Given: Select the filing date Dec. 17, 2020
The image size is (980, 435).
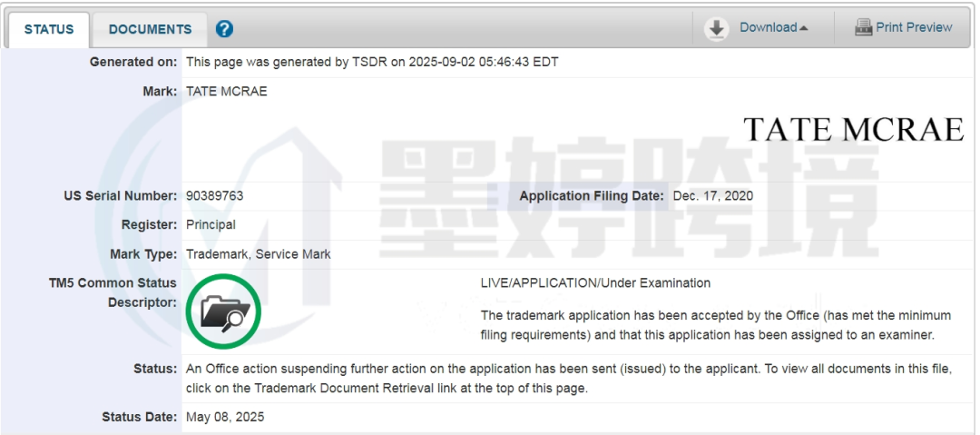Looking at the screenshot, I should coord(713,196).
